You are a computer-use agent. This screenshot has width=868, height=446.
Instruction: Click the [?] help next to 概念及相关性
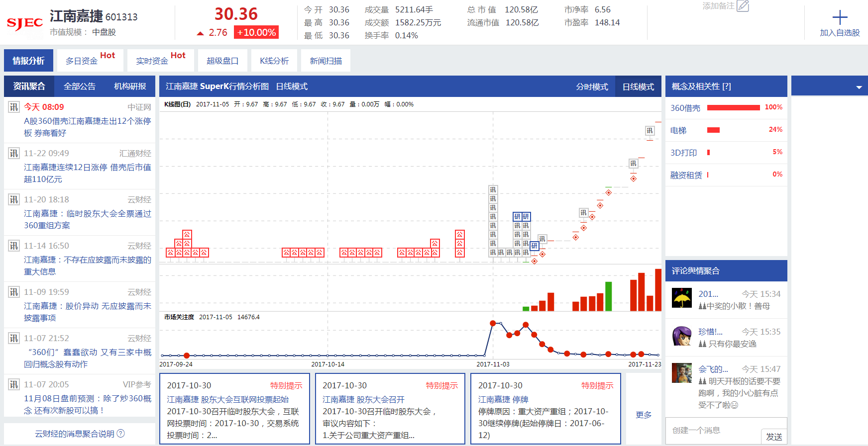(x=727, y=87)
